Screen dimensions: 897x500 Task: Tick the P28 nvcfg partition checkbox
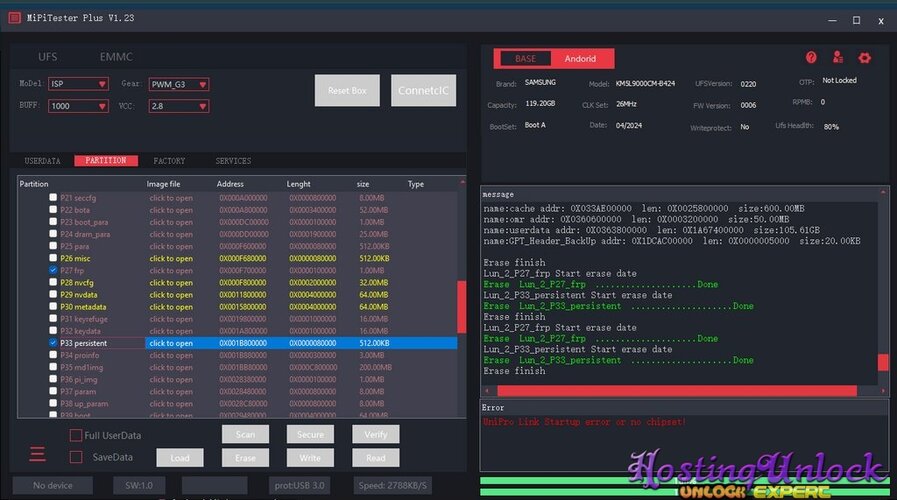53,282
